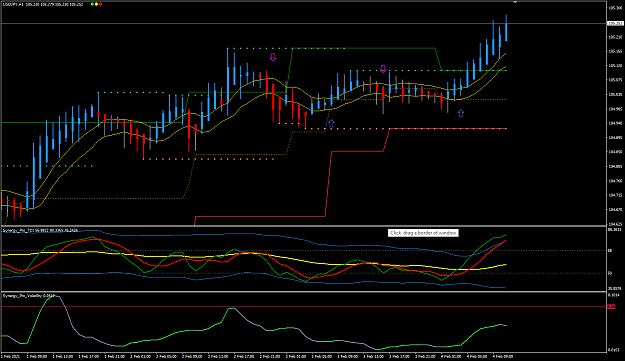Select the blue buy arrow near 4 Feb 01:00

[x=460, y=113]
